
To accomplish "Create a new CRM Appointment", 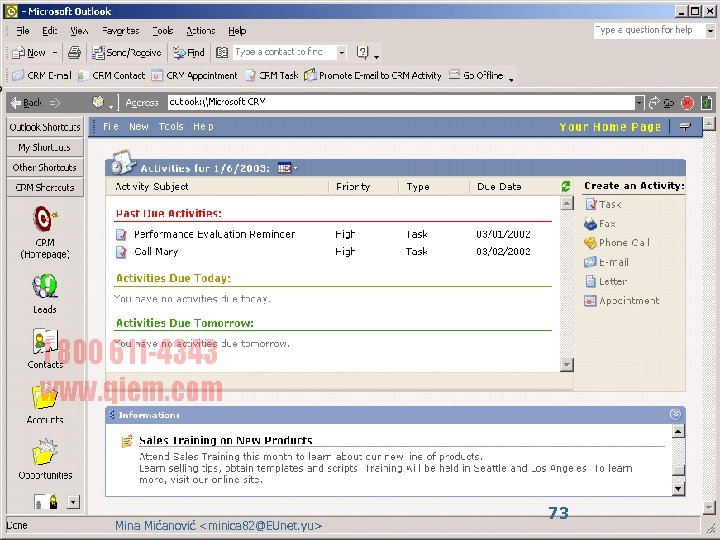I will tap(194, 75).
